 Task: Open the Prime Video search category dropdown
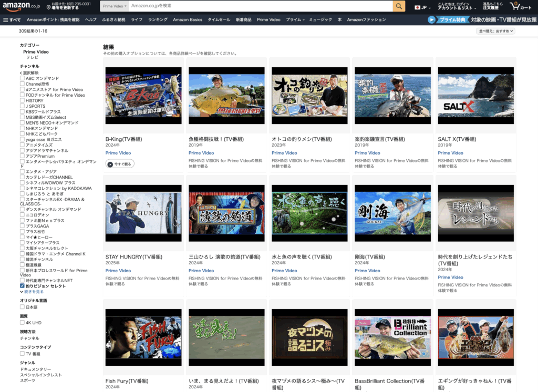[x=114, y=6]
